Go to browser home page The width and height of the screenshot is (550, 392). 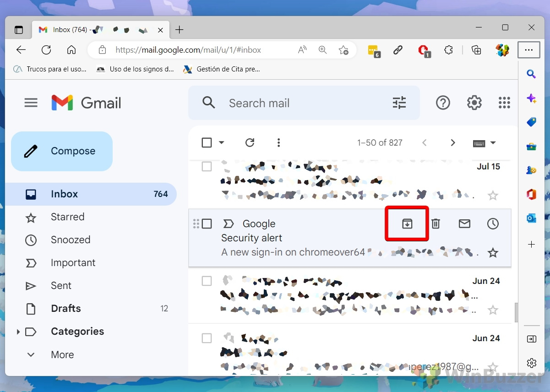point(71,50)
